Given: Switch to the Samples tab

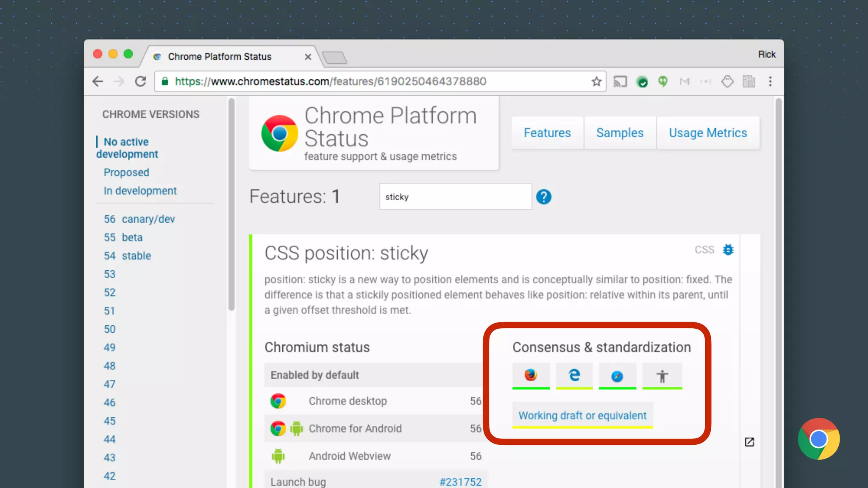Looking at the screenshot, I should coord(620,133).
